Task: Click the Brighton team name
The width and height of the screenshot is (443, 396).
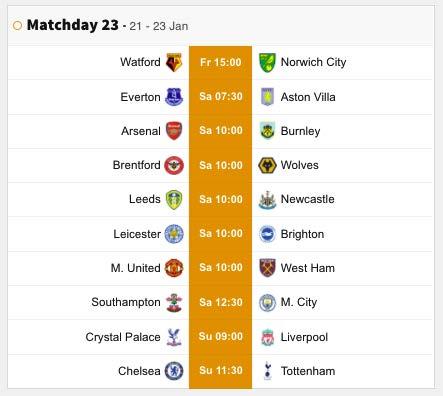Action: pyautogui.click(x=302, y=234)
